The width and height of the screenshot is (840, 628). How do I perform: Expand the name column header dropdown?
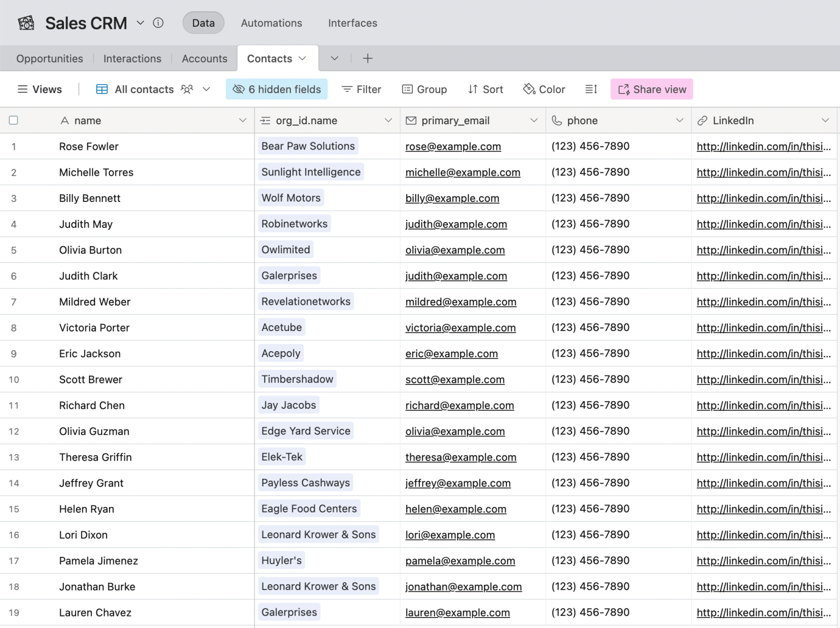click(x=243, y=120)
